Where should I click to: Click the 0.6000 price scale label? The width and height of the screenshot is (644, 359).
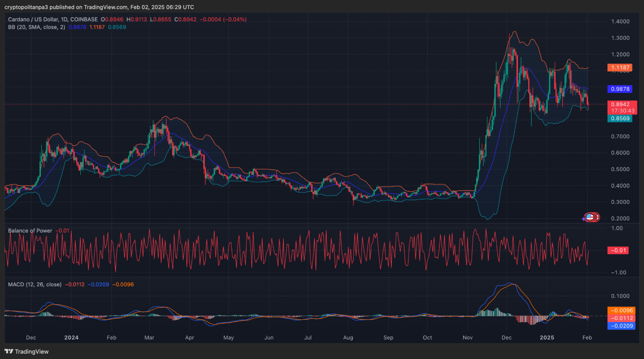pyautogui.click(x=620, y=153)
